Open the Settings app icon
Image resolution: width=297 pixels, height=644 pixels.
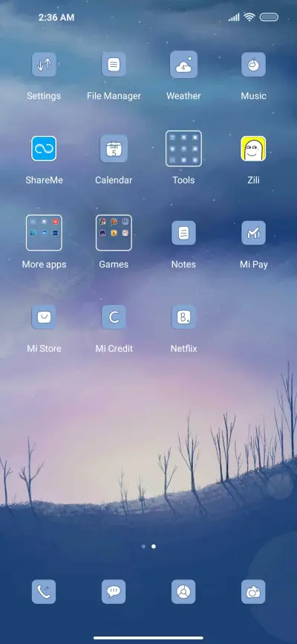[x=44, y=65]
